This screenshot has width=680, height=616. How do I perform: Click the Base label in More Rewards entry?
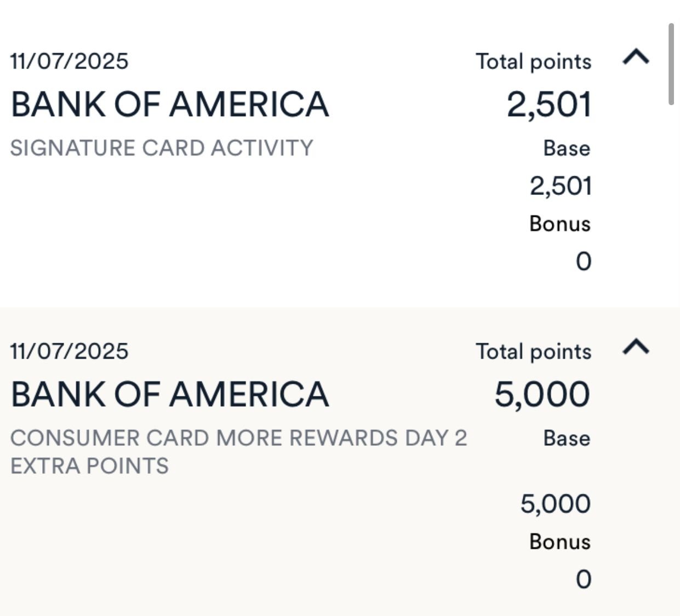point(567,439)
